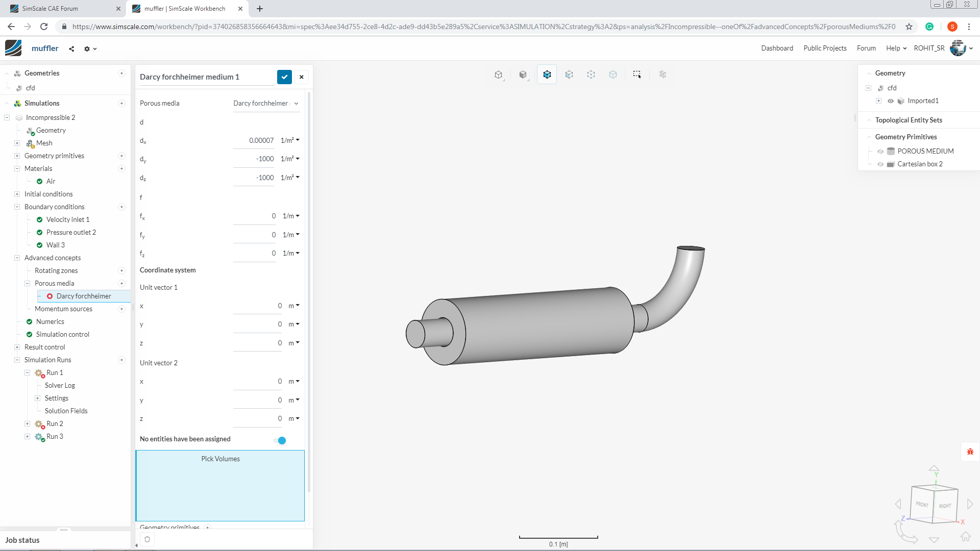Click the home view reset icon
The image size is (980, 551).
click(965, 537)
